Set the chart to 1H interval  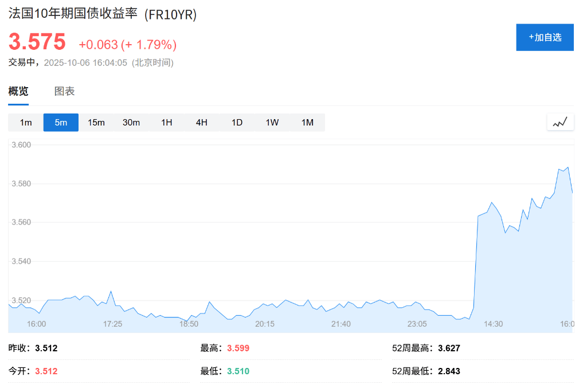pos(167,122)
